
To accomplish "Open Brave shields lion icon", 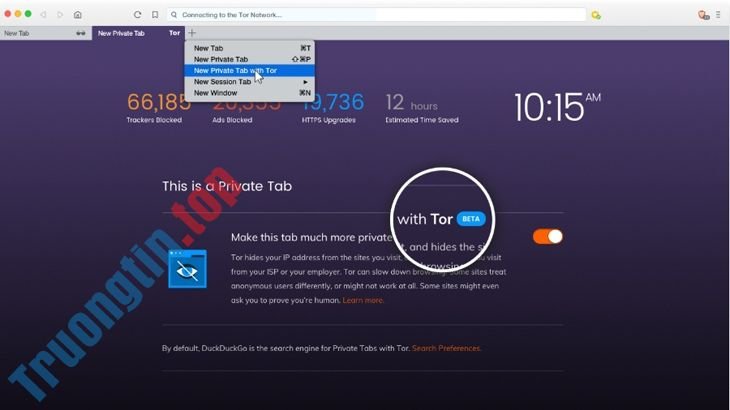I will click(703, 15).
